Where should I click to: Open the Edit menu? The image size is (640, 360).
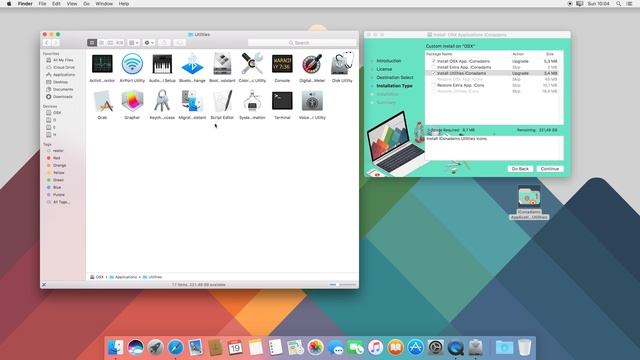[x=56, y=4]
